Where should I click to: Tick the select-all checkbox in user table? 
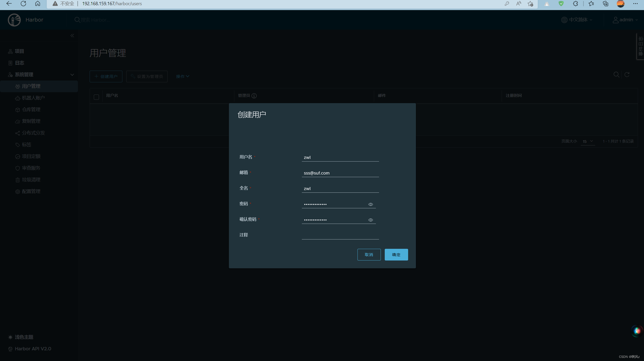coord(96,97)
